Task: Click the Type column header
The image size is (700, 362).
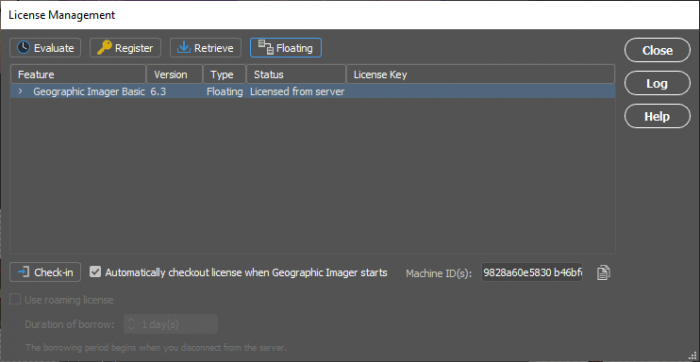Action: (x=225, y=74)
